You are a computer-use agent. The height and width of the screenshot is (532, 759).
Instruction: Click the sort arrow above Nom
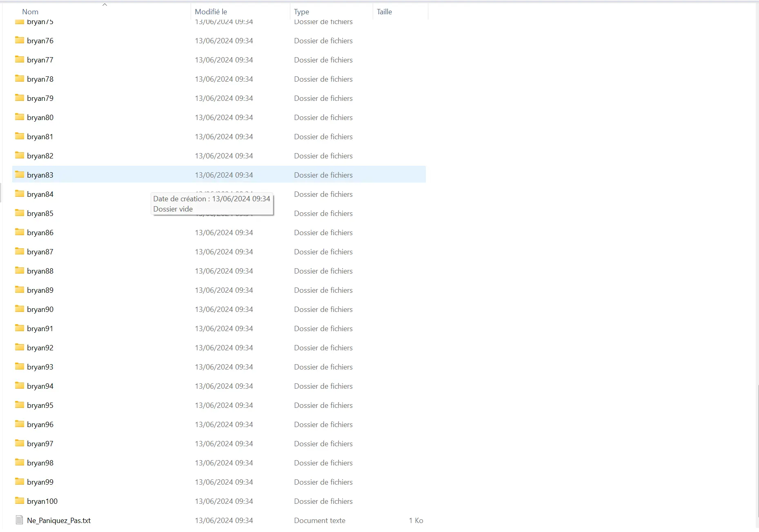(x=105, y=5)
